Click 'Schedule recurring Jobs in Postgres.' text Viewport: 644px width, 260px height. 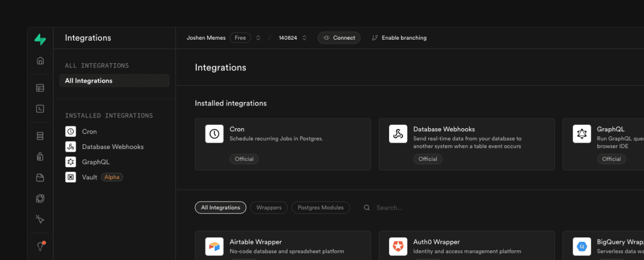tap(276, 138)
